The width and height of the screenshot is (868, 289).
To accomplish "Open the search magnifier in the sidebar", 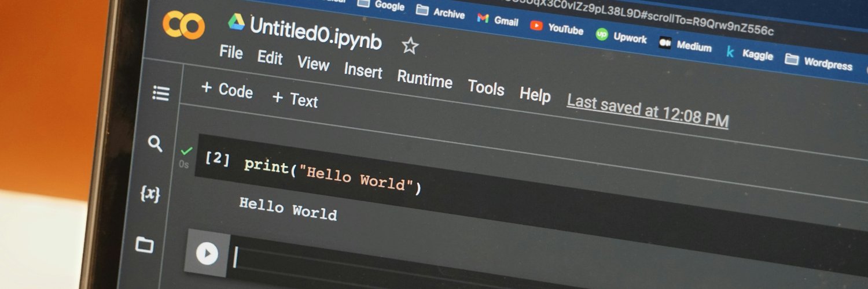I will click(x=155, y=143).
